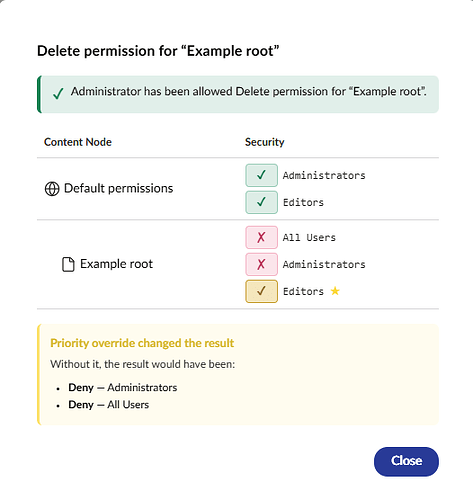The image size is (473, 500).
Task: Toggle Administrators deny box for Example root
Action: [262, 264]
